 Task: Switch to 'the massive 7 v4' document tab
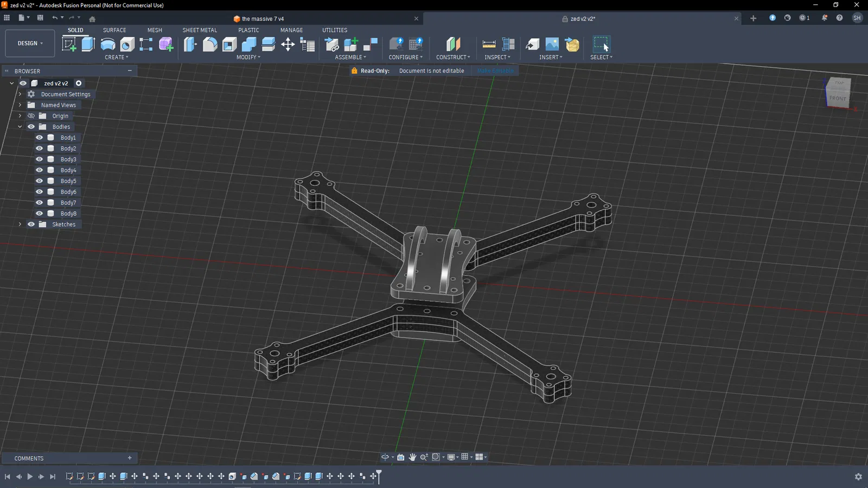[x=263, y=19]
